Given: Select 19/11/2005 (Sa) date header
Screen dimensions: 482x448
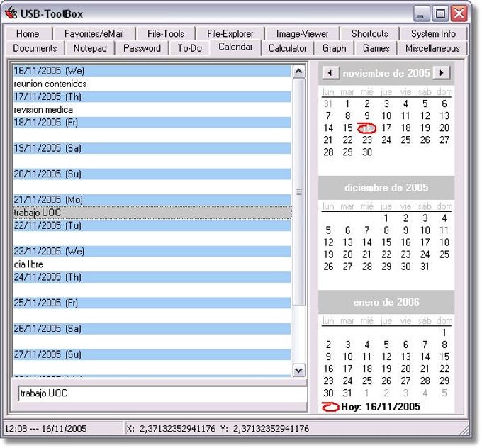Looking at the screenshot, I should click(x=152, y=148).
